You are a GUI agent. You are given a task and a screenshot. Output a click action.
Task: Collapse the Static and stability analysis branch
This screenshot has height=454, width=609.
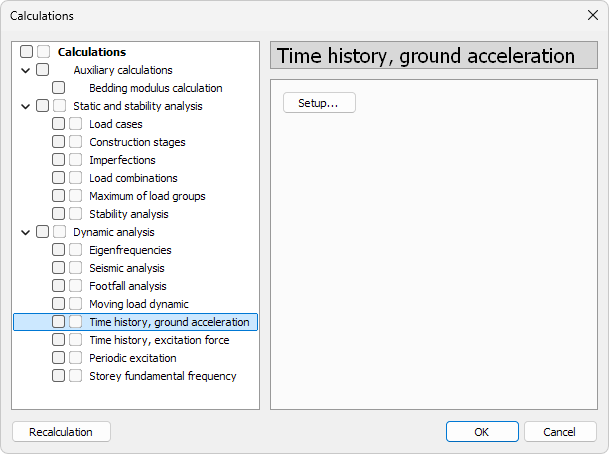click(26, 106)
